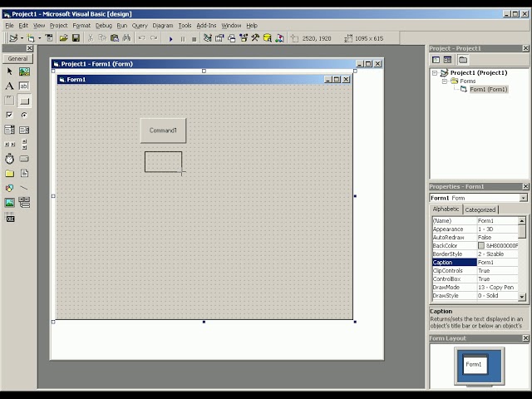Select the Shape control tool
Image resolution: width=532 pixels, height=399 pixels.
click(x=9, y=188)
